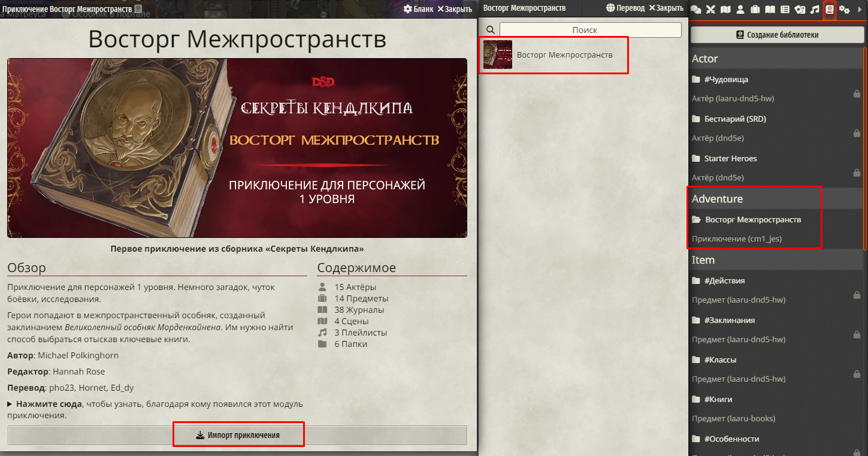
Task: Switch to the Playlists music-note tab
Action: 815,10
